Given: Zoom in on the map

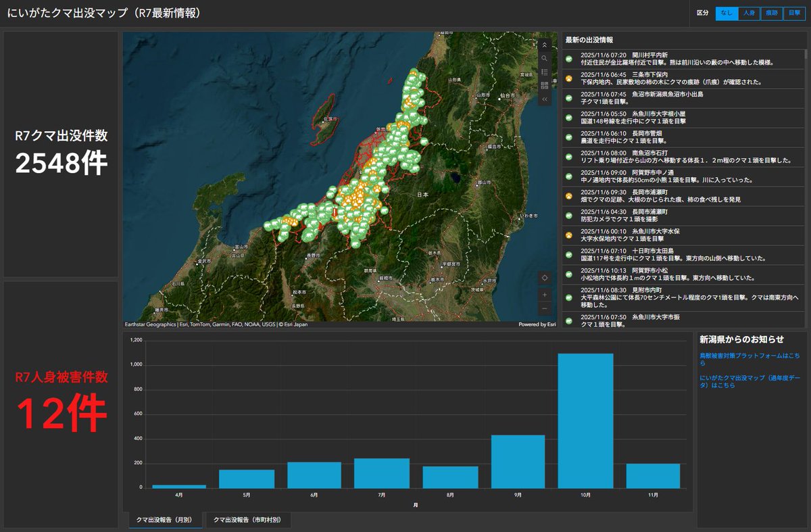Looking at the screenshot, I should coord(545,295).
